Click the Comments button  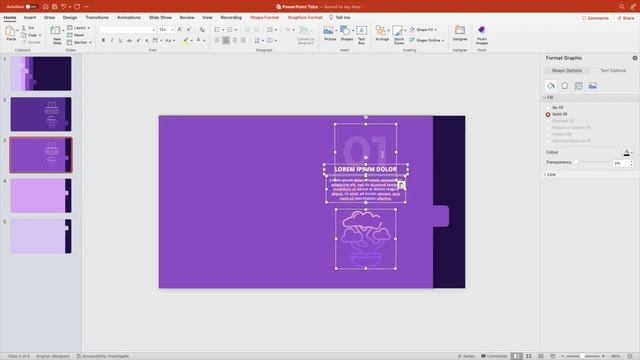595,18
